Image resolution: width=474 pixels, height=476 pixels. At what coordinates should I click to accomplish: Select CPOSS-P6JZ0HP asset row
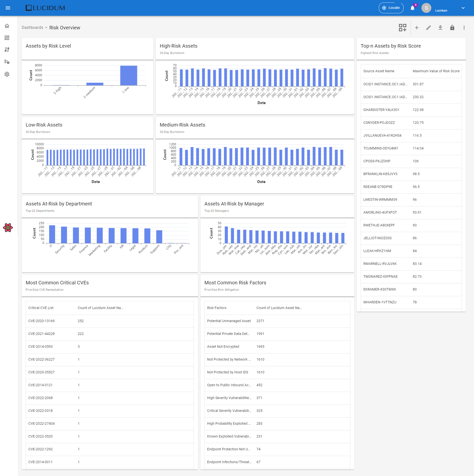pos(411,161)
